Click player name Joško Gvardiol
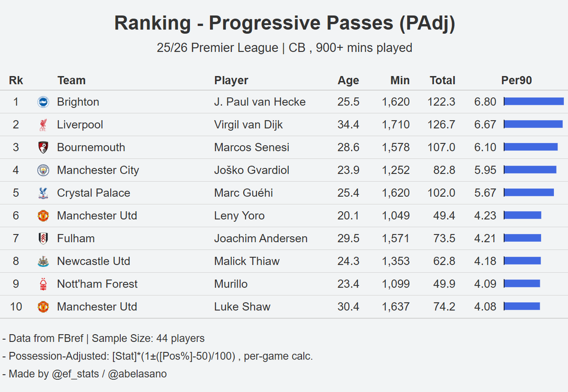 251,170
